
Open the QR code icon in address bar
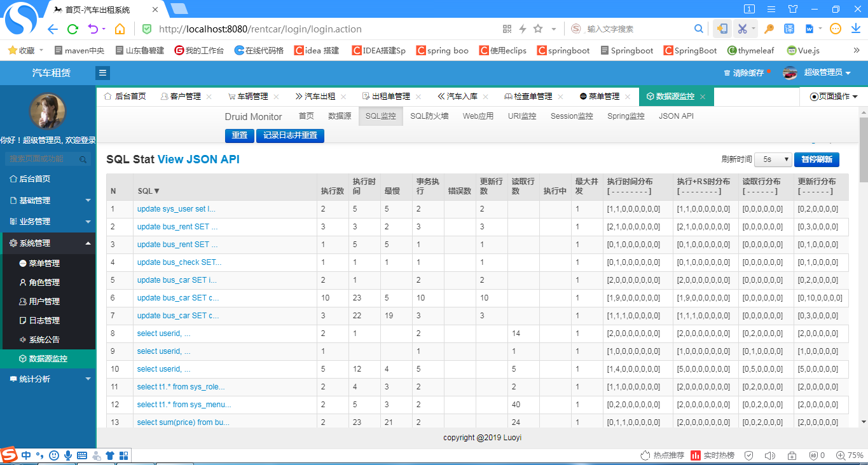tap(507, 29)
